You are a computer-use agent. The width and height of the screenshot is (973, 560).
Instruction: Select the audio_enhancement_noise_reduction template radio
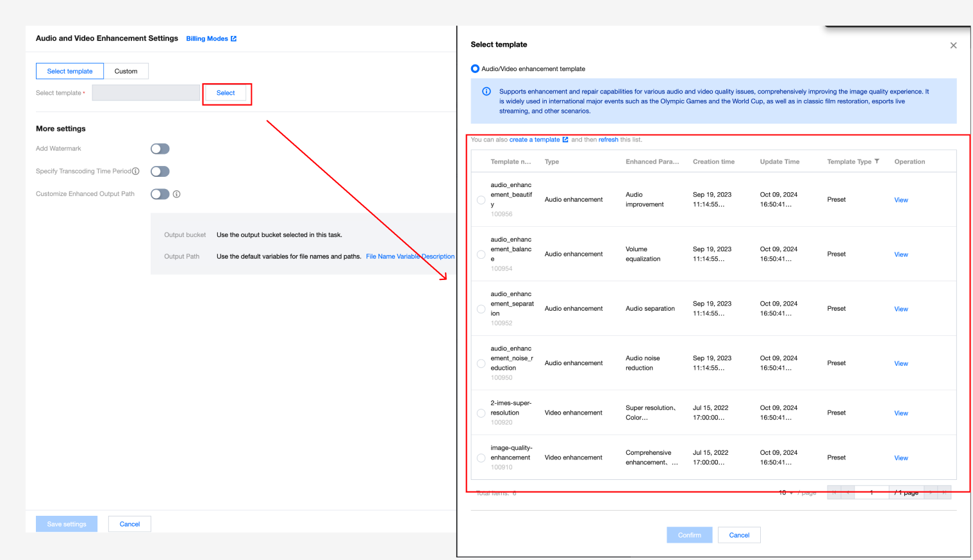tap(481, 363)
